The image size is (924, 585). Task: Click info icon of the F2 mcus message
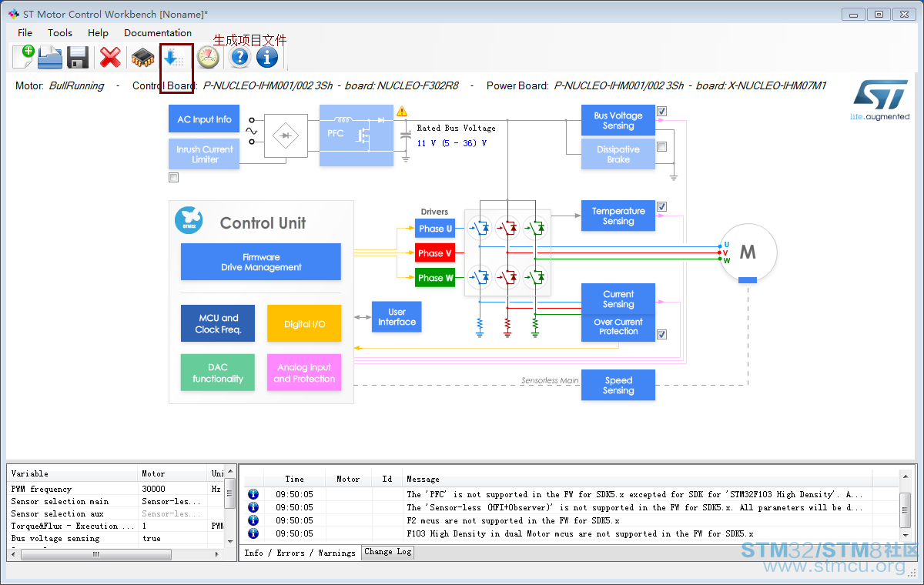253,520
